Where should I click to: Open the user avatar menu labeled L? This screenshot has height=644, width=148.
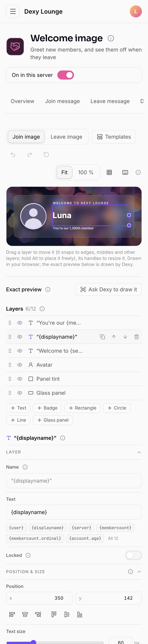pyautogui.click(x=136, y=12)
